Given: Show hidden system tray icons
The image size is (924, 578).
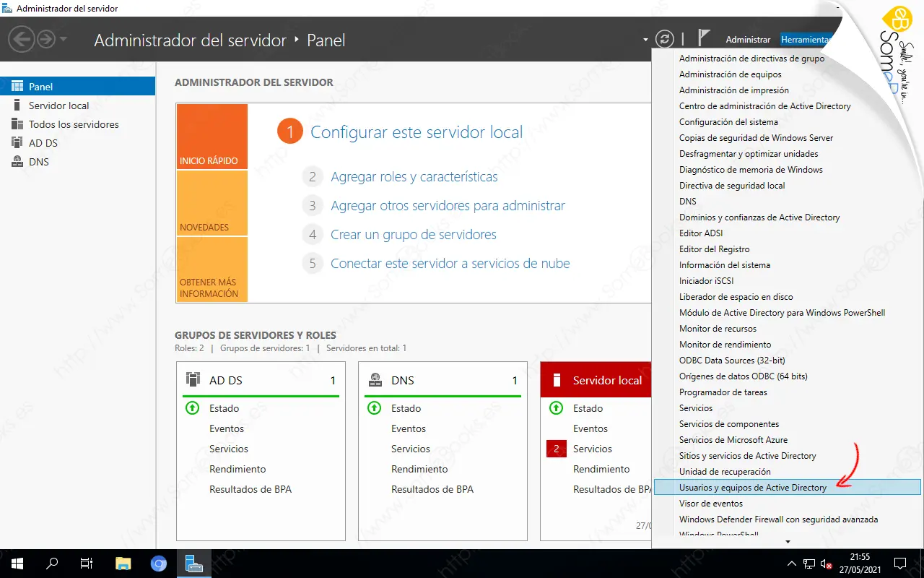Looking at the screenshot, I should click(793, 564).
